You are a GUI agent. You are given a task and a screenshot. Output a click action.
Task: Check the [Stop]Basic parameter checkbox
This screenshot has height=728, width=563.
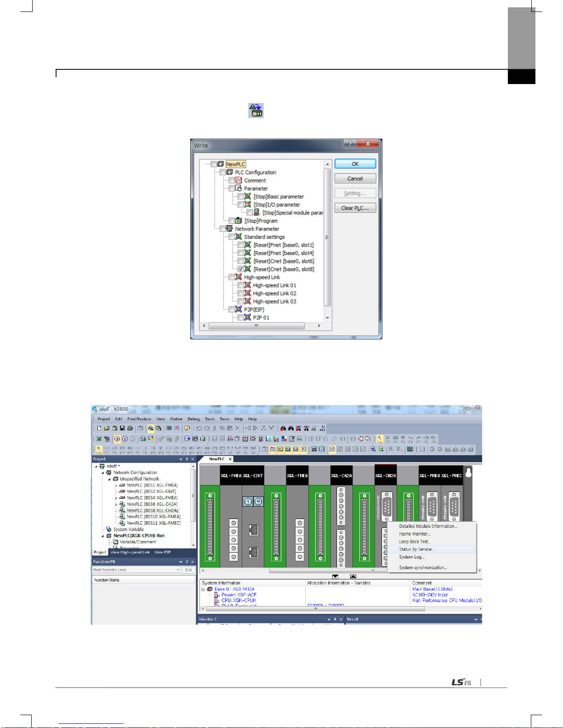coord(241,197)
